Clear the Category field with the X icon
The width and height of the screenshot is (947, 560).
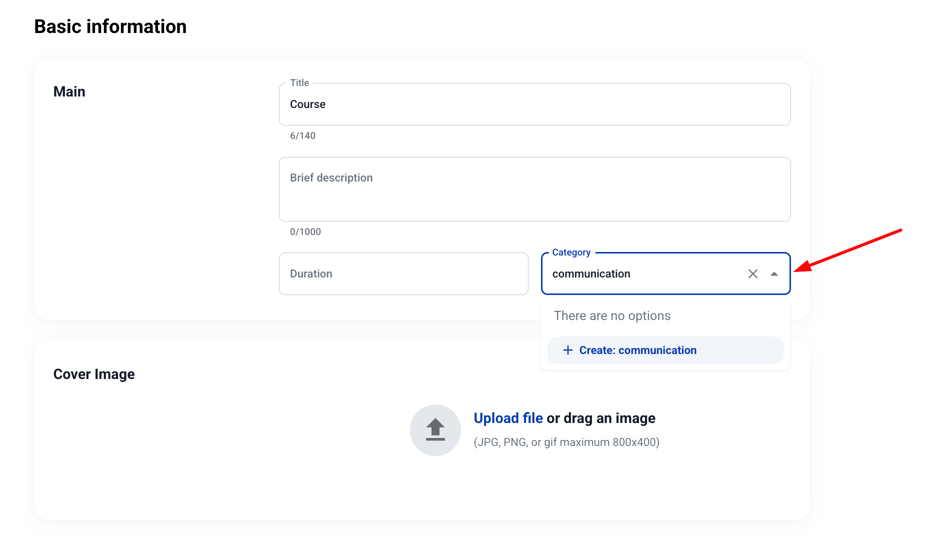point(752,274)
